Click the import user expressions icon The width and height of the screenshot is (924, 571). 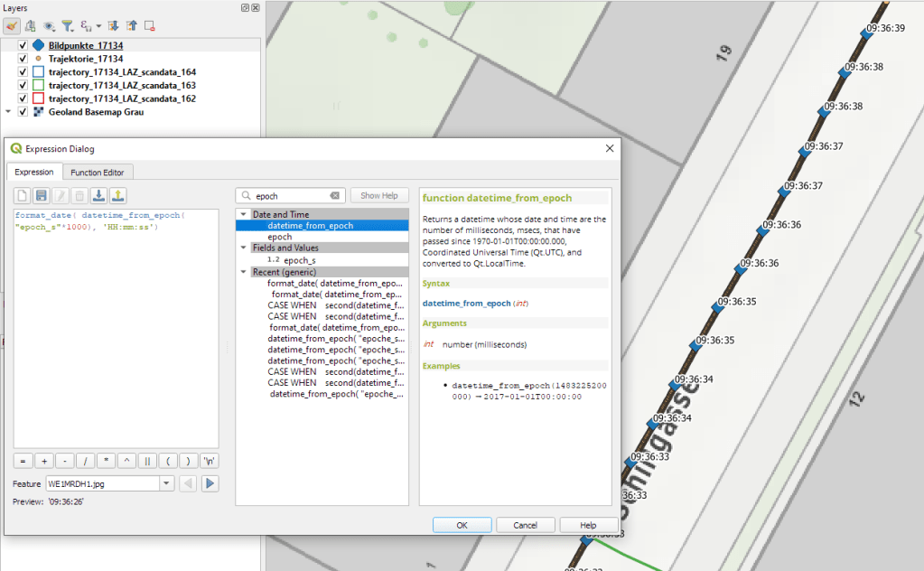point(99,195)
